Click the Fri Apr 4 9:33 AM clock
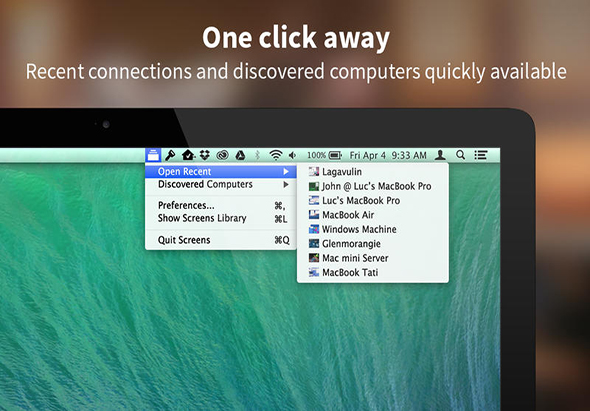This screenshot has width=590, height=411. coord(388,155)
